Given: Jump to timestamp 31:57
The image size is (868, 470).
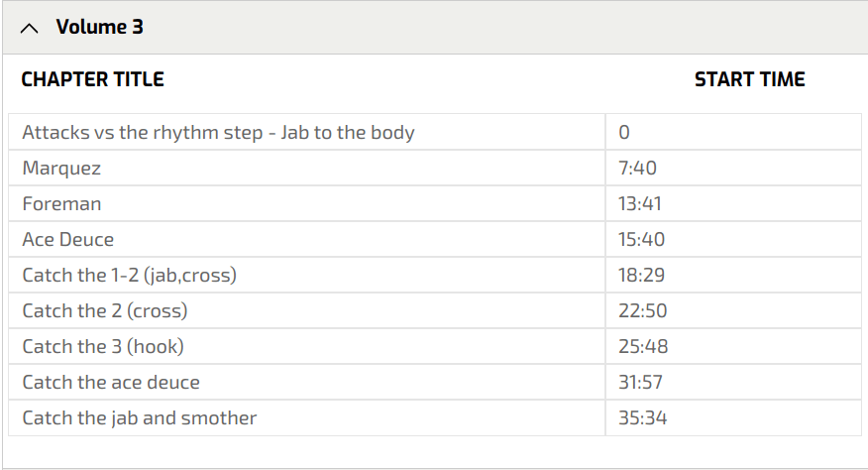Looking at the screenshot, I should click(640, 382).
